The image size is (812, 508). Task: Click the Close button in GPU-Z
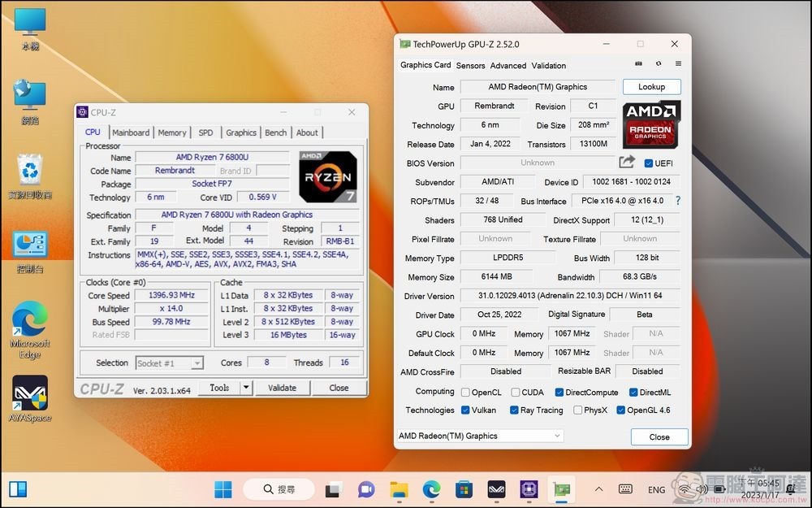tap(659, 437)
